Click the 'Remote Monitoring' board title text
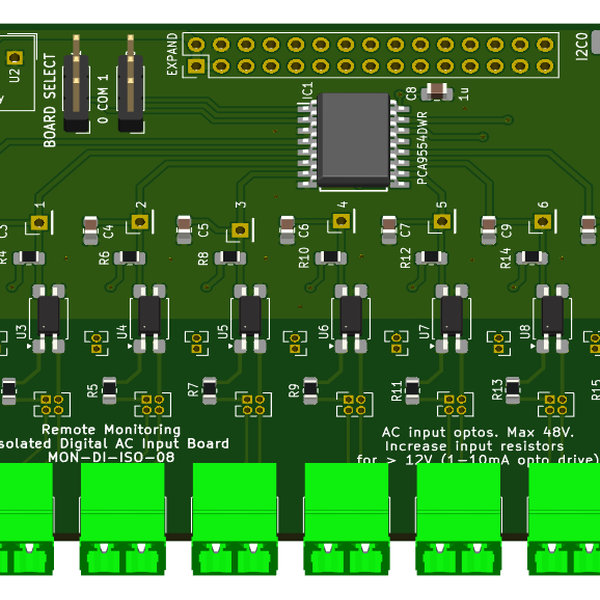This screenshot has width=600, height=600. pos(111,429)
